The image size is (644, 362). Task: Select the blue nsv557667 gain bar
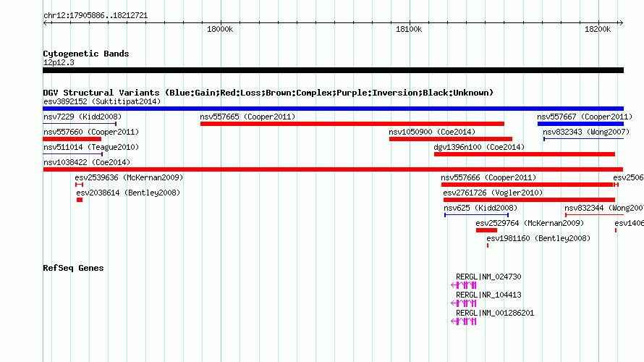click(x=581, y=124)
